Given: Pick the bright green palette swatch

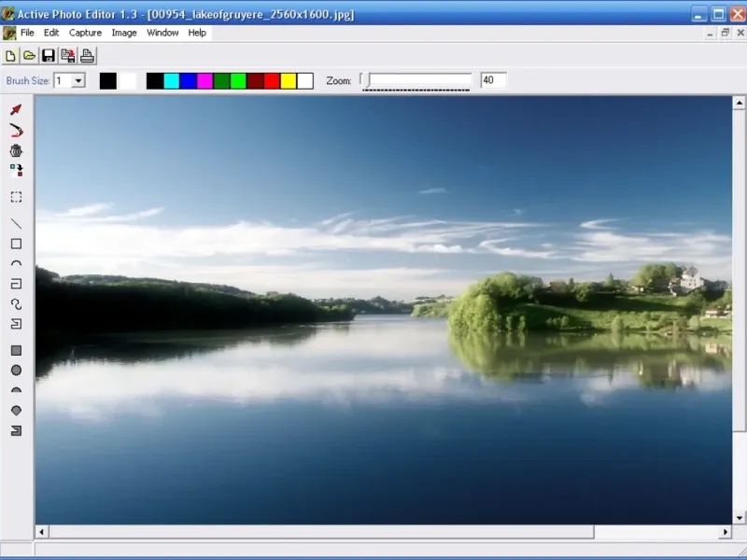Looking at the screenshot, I should click(238, 81).
